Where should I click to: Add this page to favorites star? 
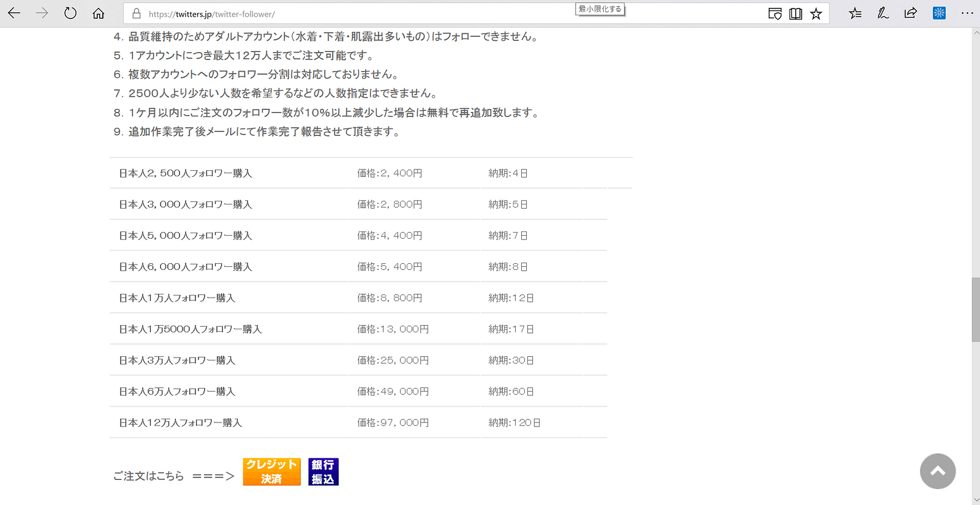click(816, 13)
